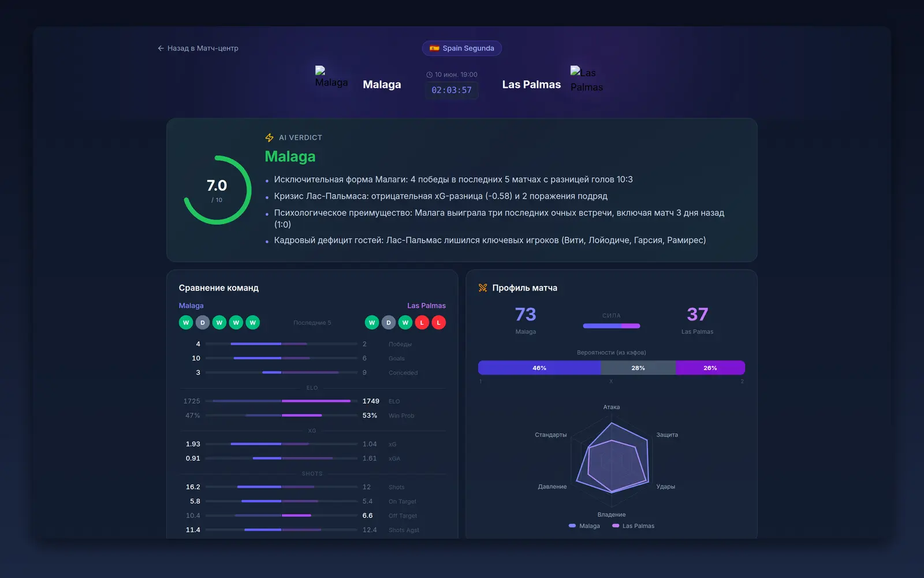Click the Вероятности (из кэфов) caption
This screenshot has height=578, width=924.
612,353
